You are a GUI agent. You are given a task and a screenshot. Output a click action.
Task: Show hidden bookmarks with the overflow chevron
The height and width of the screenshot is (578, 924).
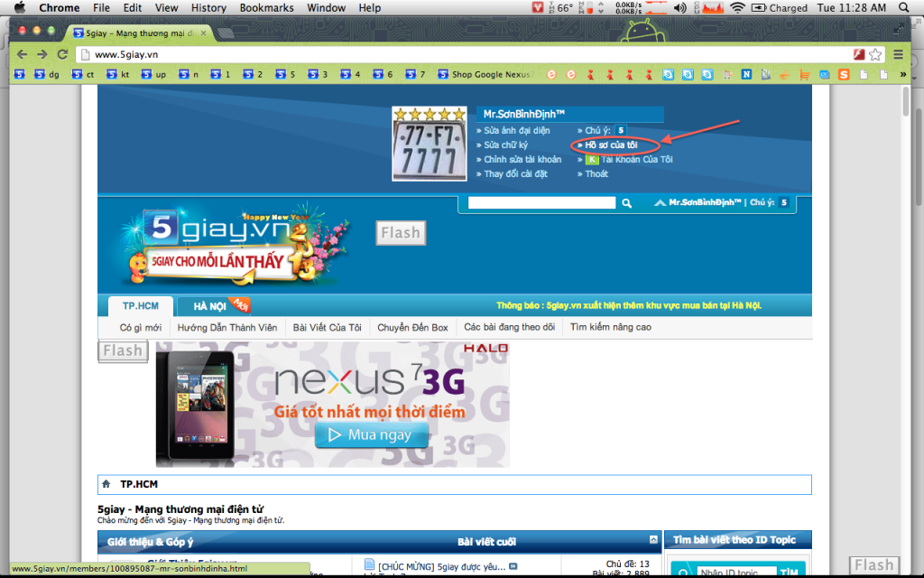(x=902, y=74)
